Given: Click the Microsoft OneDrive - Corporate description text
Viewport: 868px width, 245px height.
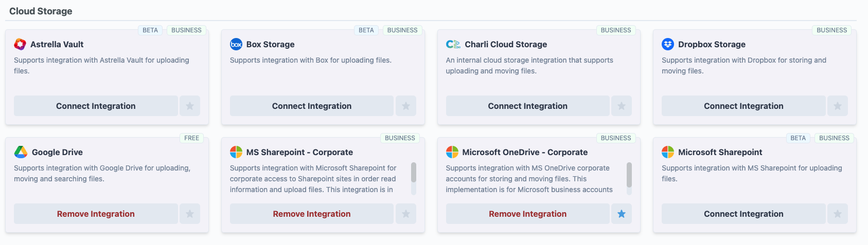Looking at the screenshot, I should (x=529, y=179).
